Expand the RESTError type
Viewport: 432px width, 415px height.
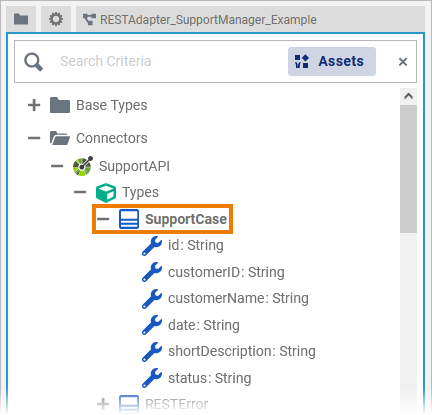coord(103,404)
